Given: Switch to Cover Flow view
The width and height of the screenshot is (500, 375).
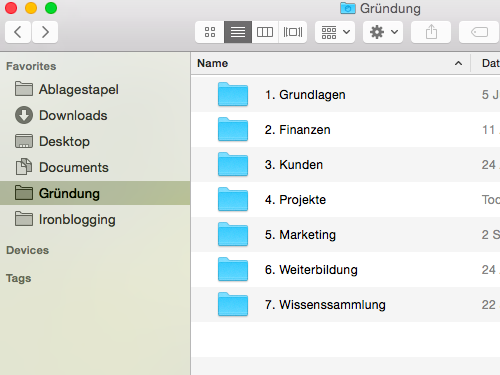Looking at the screenshot, I should pos(293,32).
